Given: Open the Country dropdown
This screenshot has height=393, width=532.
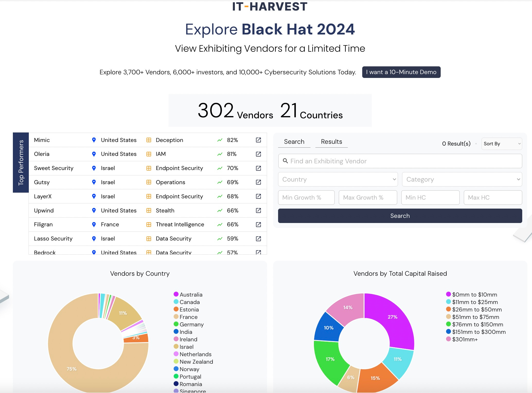Looking at the screenshot, I should coord(338,179).
